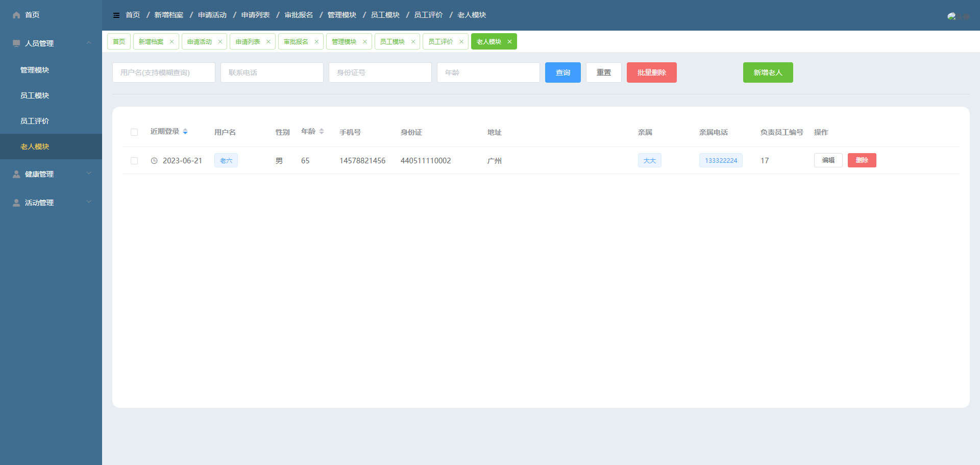Click the 重置 reset button
The height and width of the screenshot is (465, 980).
604,72
